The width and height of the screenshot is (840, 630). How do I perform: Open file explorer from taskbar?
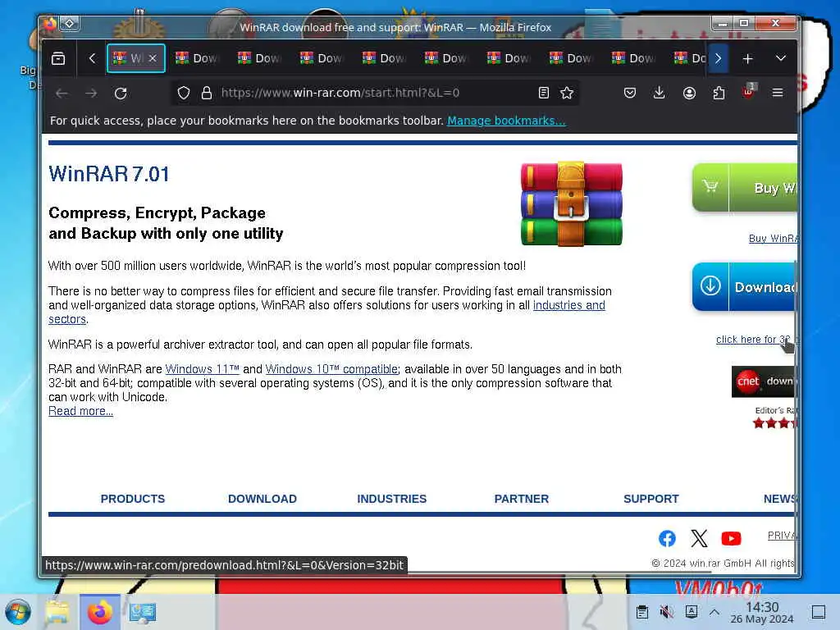57,612
